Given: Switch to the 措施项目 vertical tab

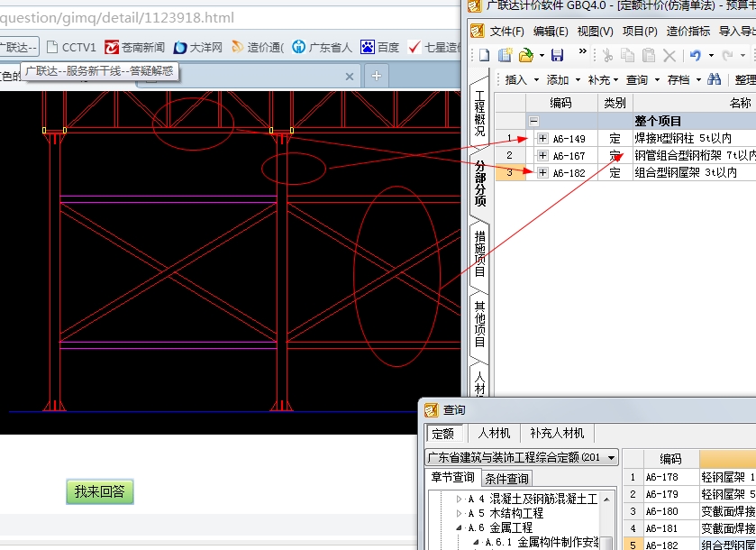Looking at the screenshot, I should [x=480, y=253].
